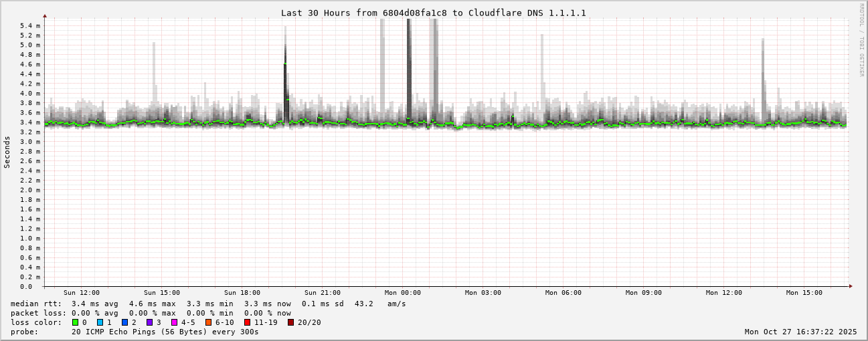This screenshot has height=341, width=868.
Task: Click the median rtt statistics row
Action: point(207,304)
